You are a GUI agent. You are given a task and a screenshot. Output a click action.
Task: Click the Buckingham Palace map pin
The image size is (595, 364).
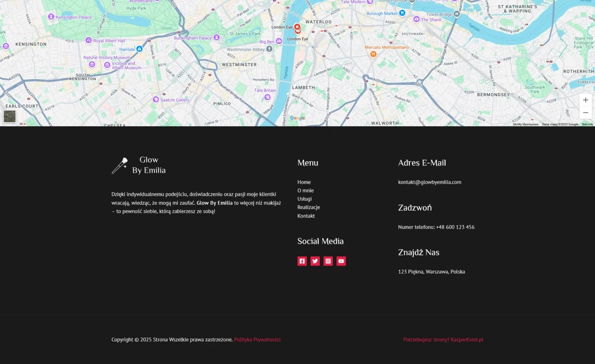point(216,38)
